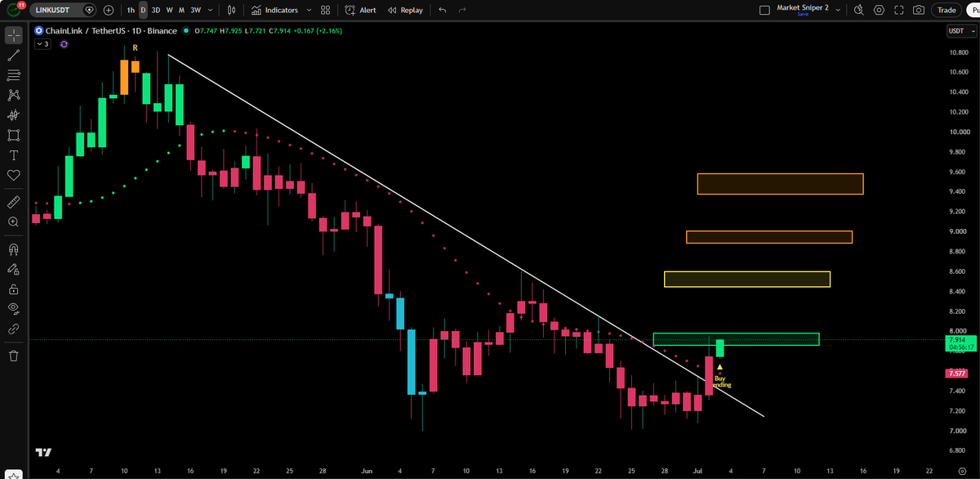This screenshot has height=479, width=980.
Task: Click the Jul date label on time axis
Action: [x=697, y=472]
